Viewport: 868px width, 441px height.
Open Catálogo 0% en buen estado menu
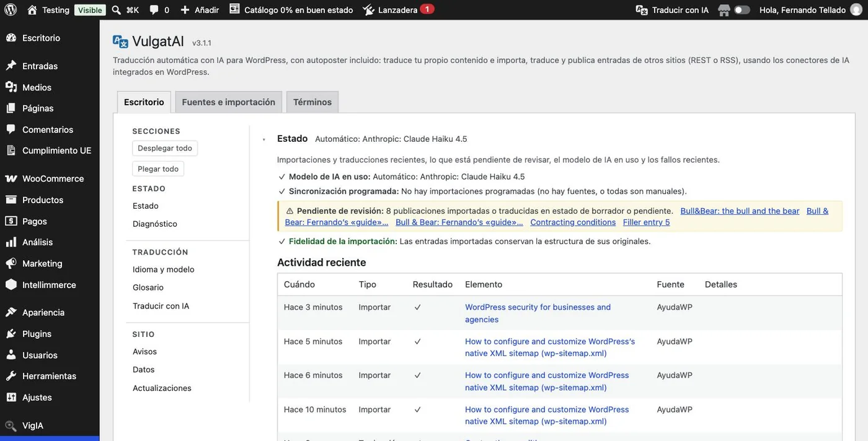pyautogui.click(x=291, y=10)
